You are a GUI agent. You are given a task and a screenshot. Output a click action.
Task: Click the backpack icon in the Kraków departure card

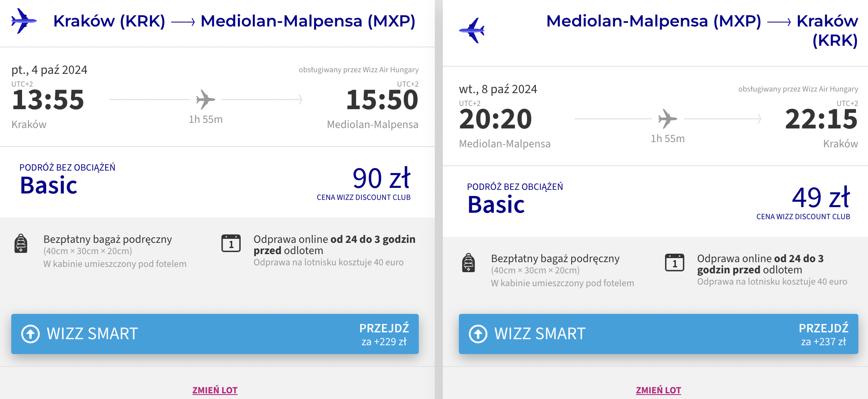pos(21,244)
